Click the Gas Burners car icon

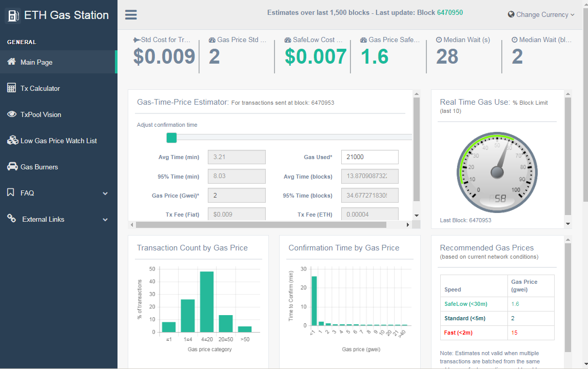(12, 166)
